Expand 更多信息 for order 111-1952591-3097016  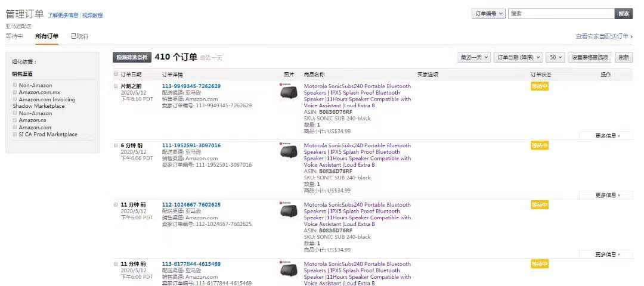click(x=608, y=195)
